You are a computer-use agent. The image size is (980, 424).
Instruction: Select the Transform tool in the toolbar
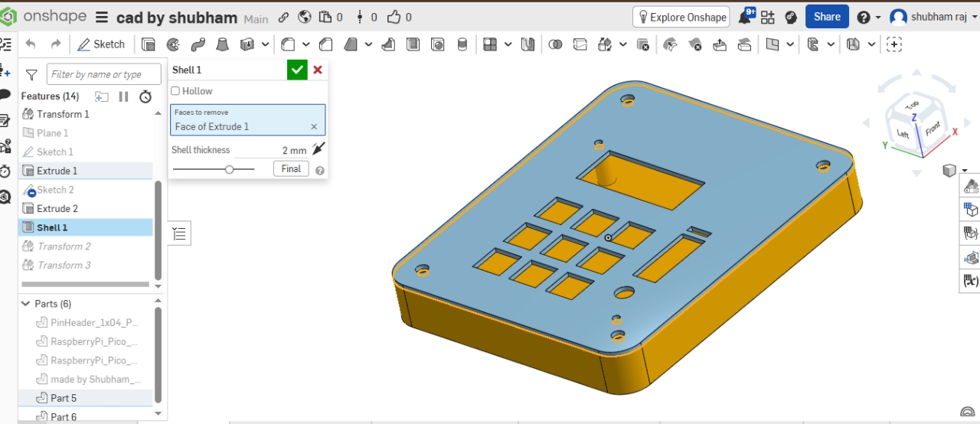point(605,44)
